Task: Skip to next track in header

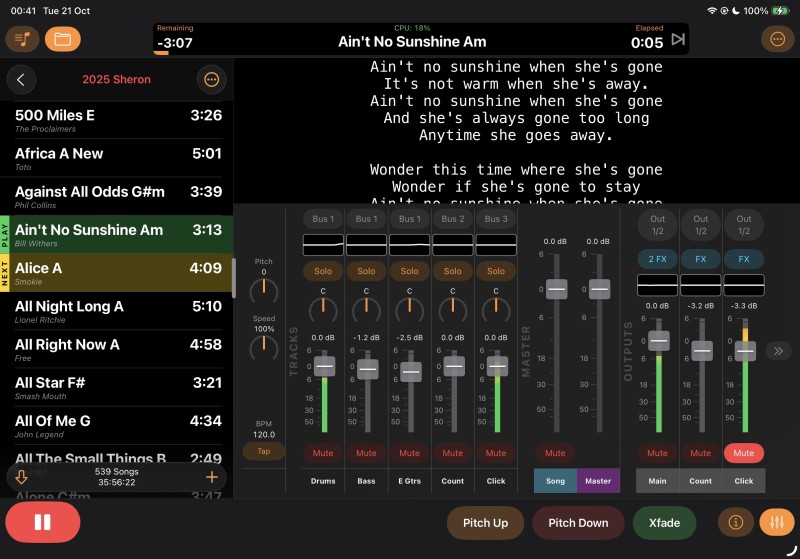Action: 678,39
